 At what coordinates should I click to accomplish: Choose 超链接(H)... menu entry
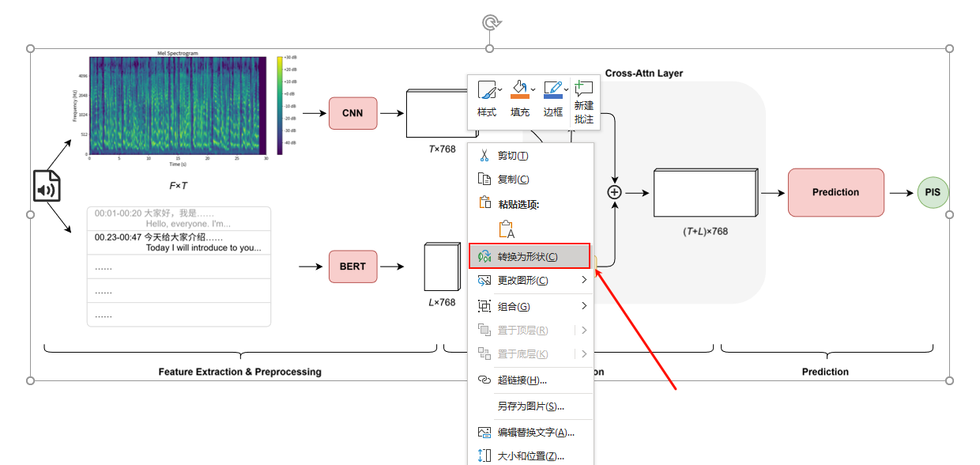pyautogui.click(x=529, y=380)
